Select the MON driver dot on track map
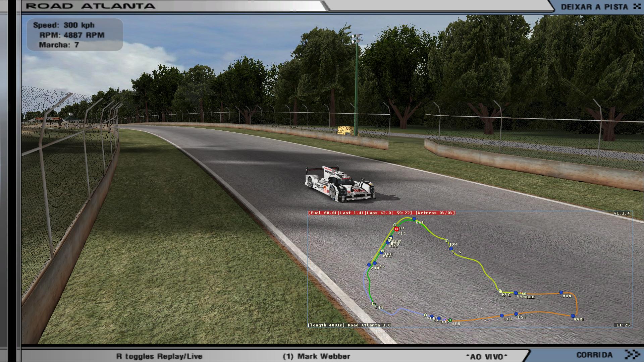This screenshot has height=362, width=644. [x=561, y=293]
